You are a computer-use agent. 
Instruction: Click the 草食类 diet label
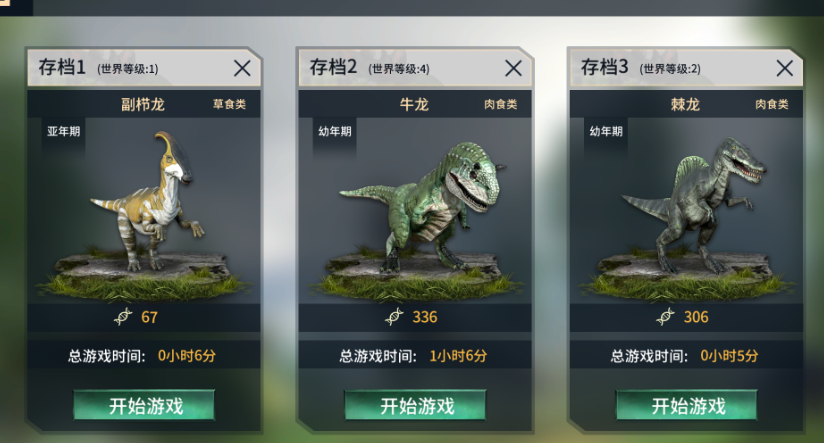click(229, 104)
